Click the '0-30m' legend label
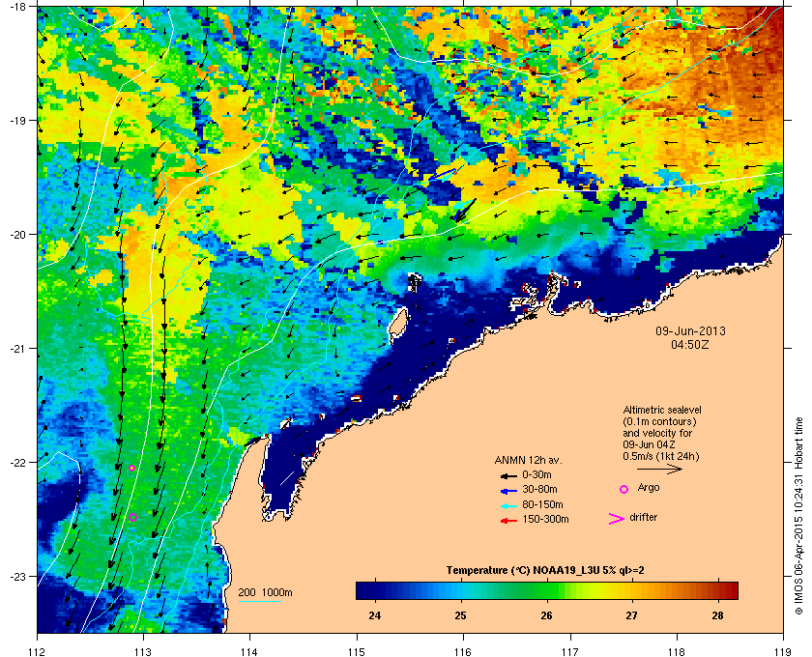The width and height of the screenshot is (812, 657). coord(537,474)
